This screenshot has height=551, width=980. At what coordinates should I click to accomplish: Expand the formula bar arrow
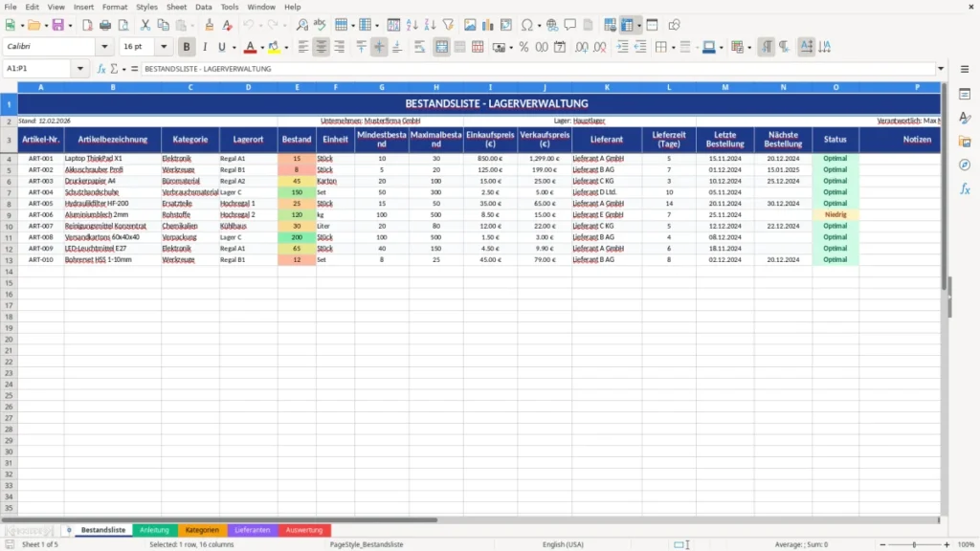941,69
